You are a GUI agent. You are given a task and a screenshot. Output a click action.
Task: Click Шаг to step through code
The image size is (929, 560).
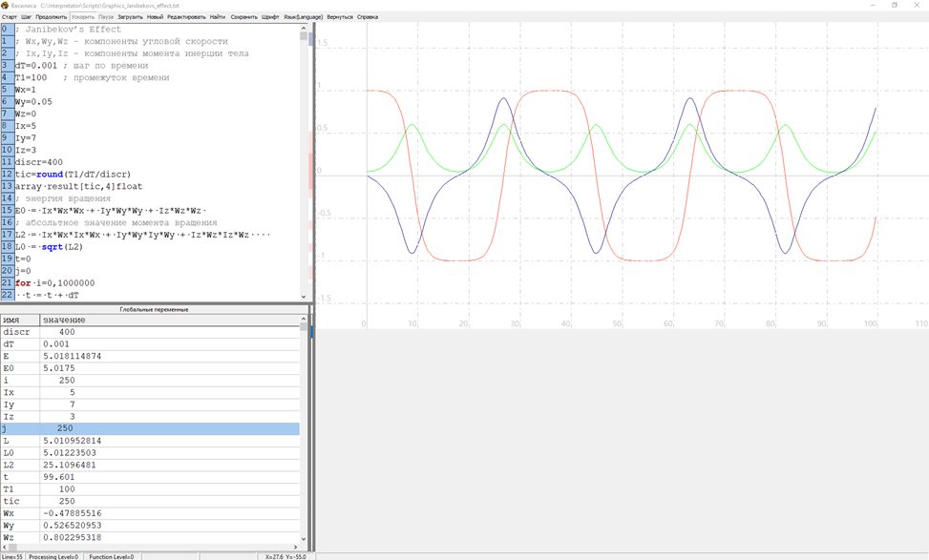[x=26, y=17]
